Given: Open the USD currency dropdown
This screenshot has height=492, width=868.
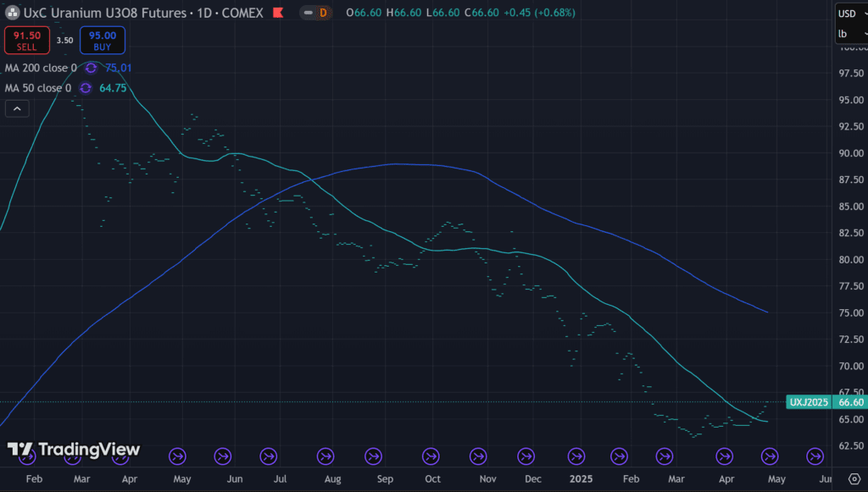Looking at the screenshot, I should 850,13.
